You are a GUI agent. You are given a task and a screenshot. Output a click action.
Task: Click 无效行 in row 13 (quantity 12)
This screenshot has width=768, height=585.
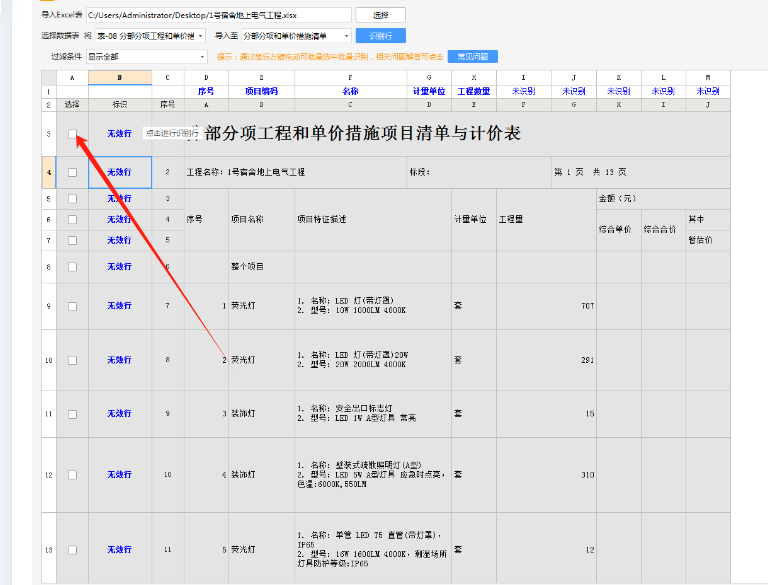(120, 550)
